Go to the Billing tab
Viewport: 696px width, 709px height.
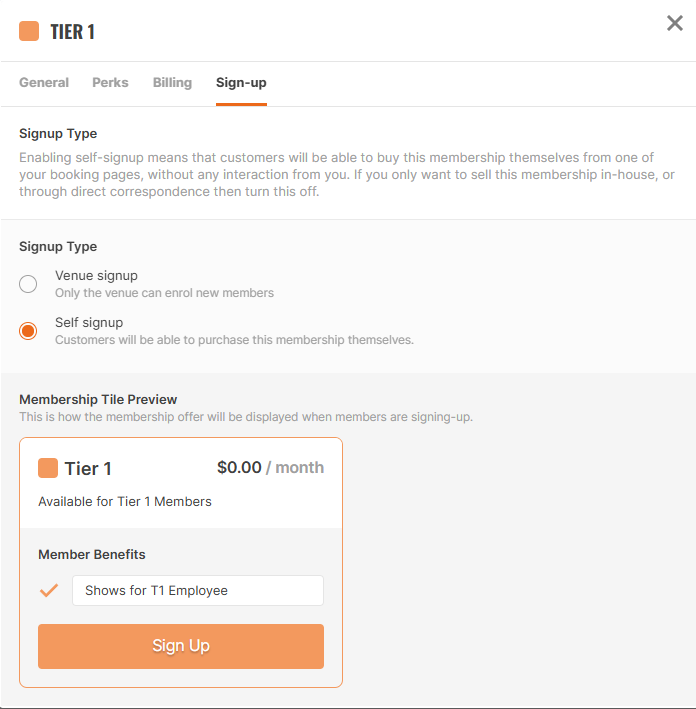[x=172, y=82]
